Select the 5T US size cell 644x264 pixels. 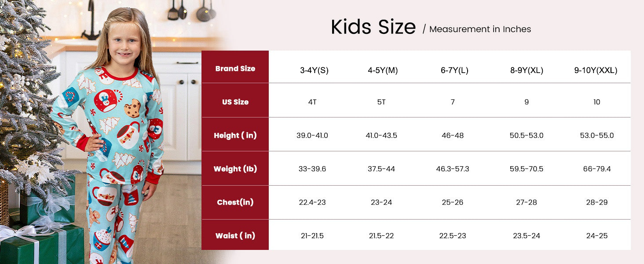(x=381, y=102)
